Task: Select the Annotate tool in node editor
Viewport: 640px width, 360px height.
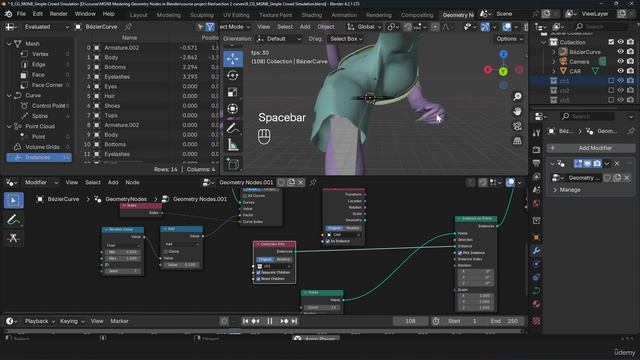Action: click(13, 220)
